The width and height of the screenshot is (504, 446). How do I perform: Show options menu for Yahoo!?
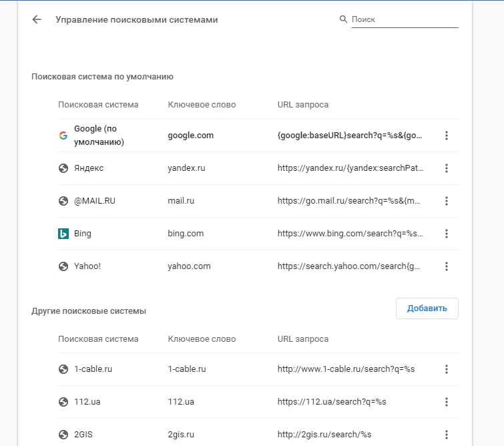coord(447,266)
